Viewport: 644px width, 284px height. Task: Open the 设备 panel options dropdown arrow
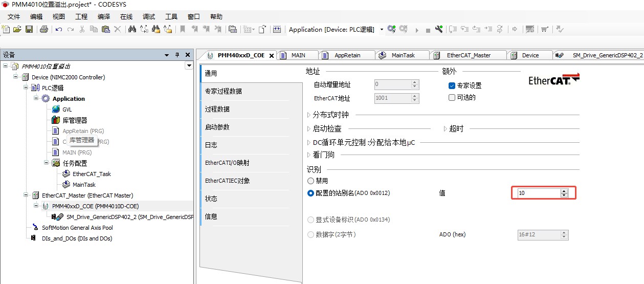coord(167,55)
